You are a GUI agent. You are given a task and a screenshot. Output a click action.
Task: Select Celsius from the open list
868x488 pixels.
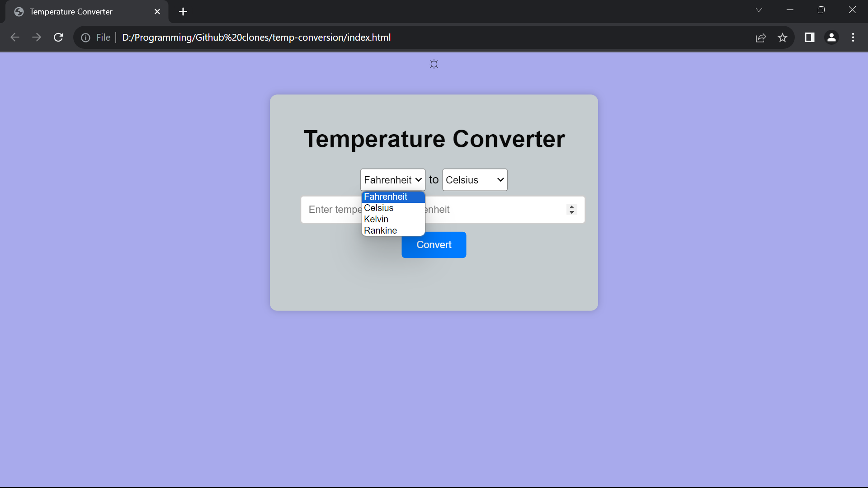coord(379,208)
